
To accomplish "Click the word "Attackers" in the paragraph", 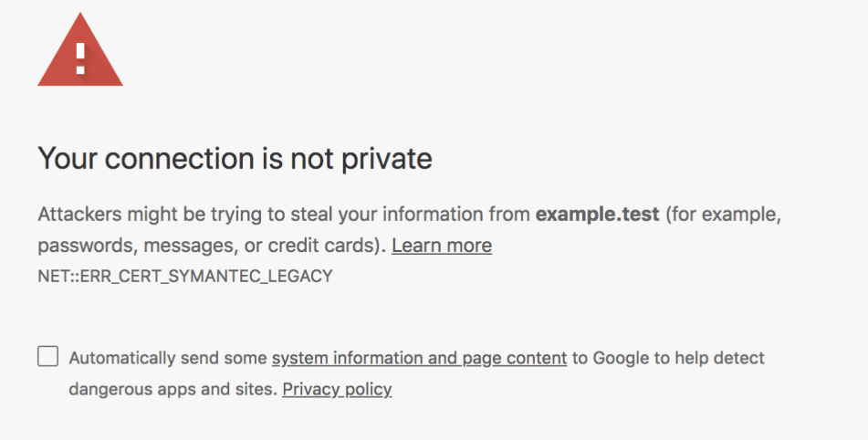I will coord(76,215).
